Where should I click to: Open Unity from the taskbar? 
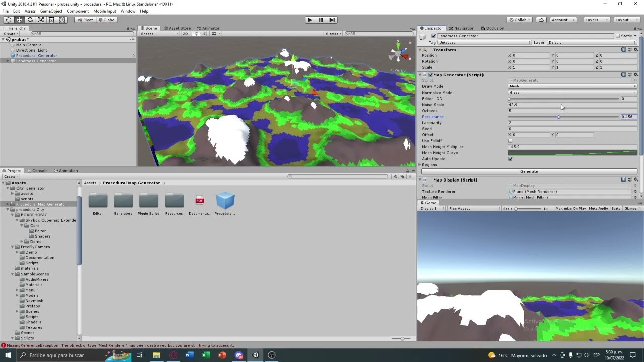255,355
